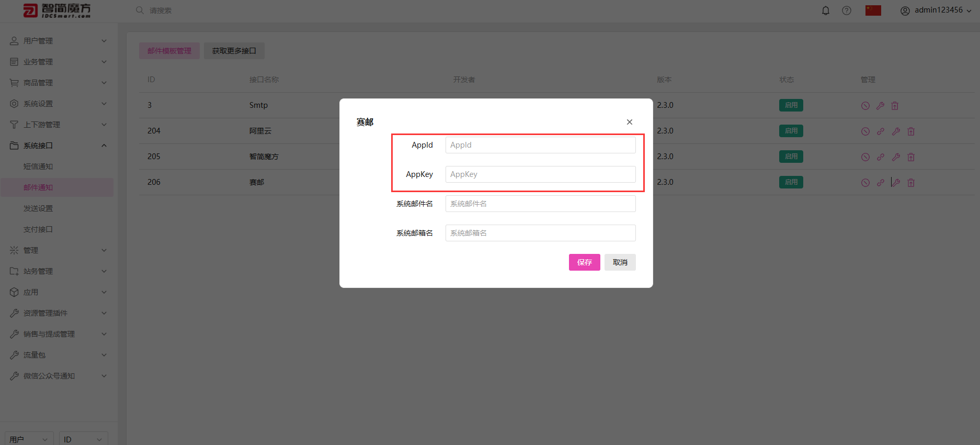
Task: Expand the 流量包 menu
Action: (59, 355)
